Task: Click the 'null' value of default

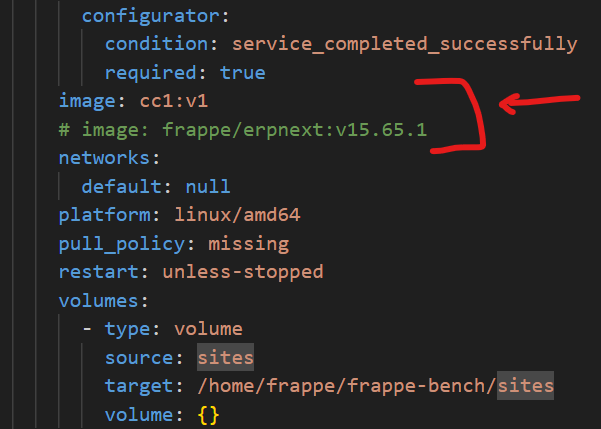Action: (x=208, y=187)
